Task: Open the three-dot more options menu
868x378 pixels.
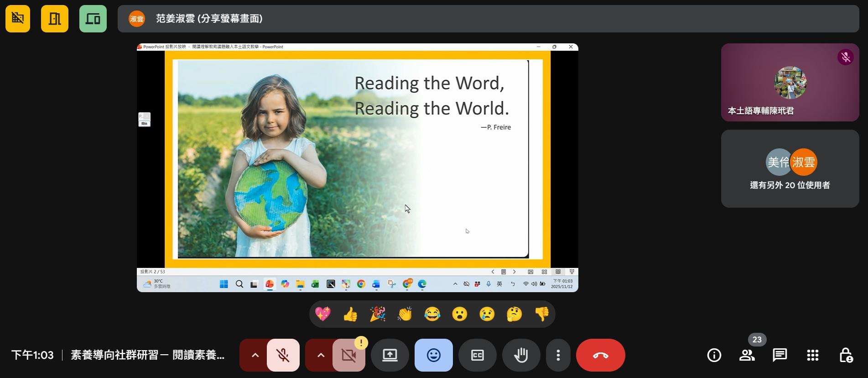Action: [558, 355]
